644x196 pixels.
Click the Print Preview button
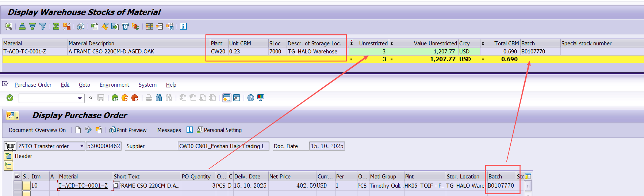point(128,130)
